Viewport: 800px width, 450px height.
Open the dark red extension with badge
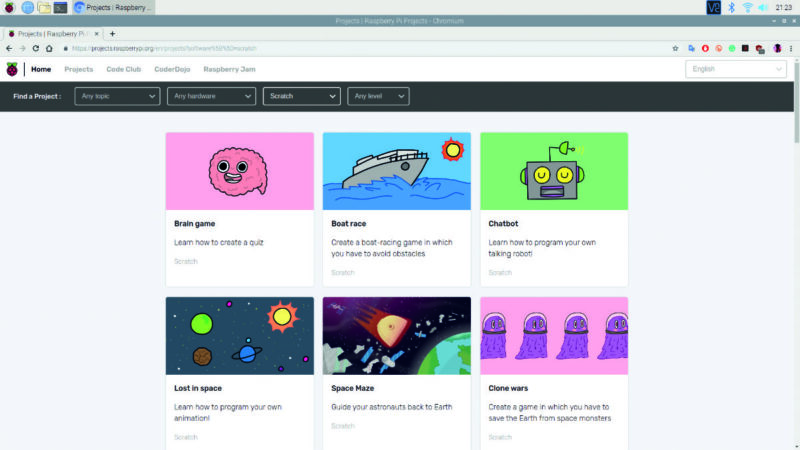point(760,49)
